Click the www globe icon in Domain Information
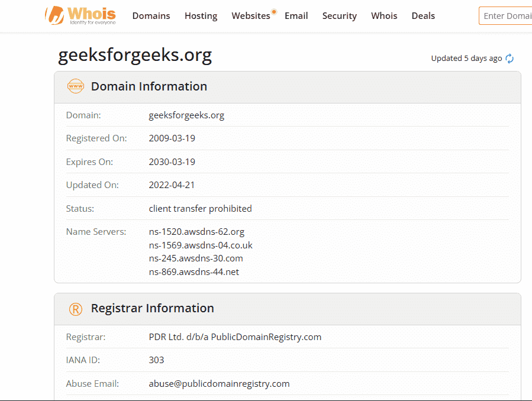Screen dimensions: 532x401 [76, 86]
